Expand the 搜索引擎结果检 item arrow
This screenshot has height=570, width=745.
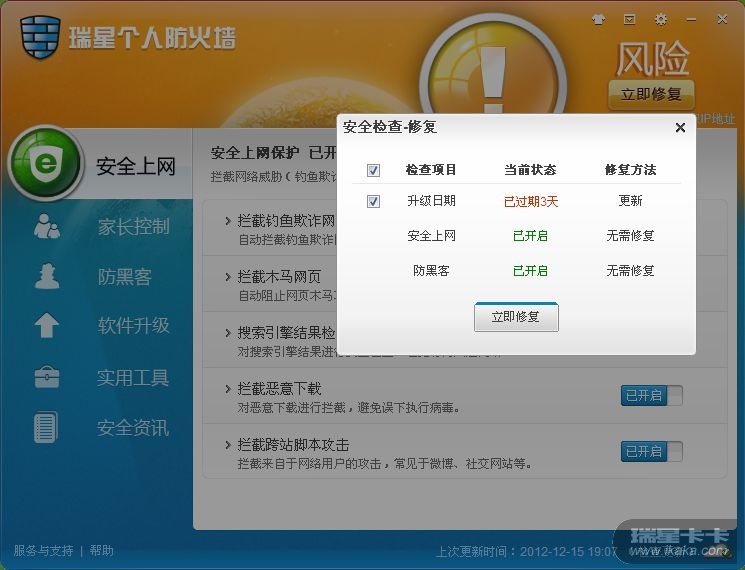228,333
